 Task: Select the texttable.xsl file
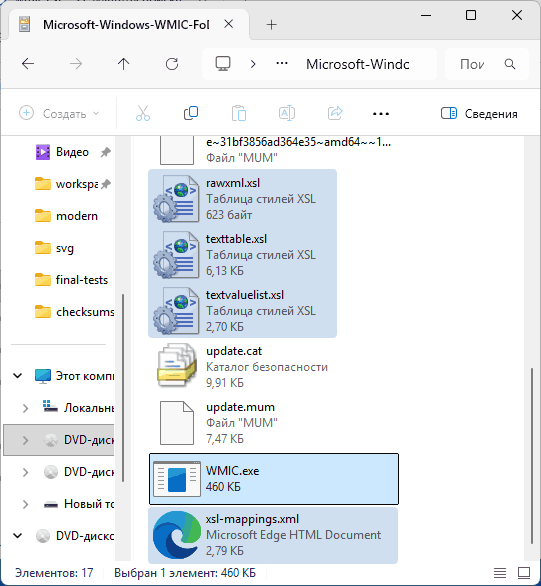(242, 254)
